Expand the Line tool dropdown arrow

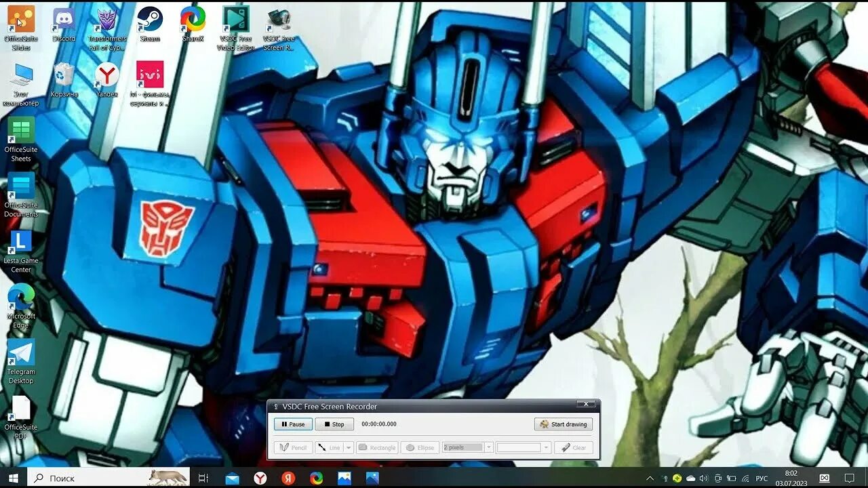(x=349, y=447)
